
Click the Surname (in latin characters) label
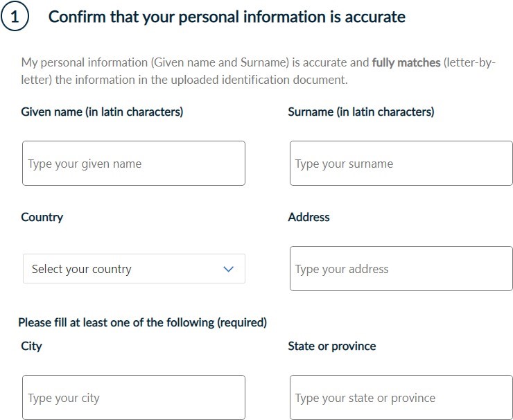(360, 112)
